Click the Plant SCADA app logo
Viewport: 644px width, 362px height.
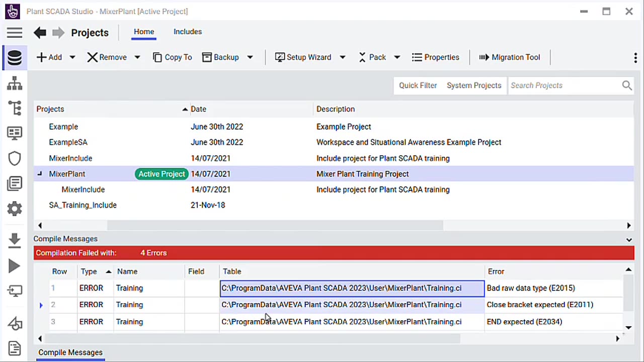click(13, 11)
